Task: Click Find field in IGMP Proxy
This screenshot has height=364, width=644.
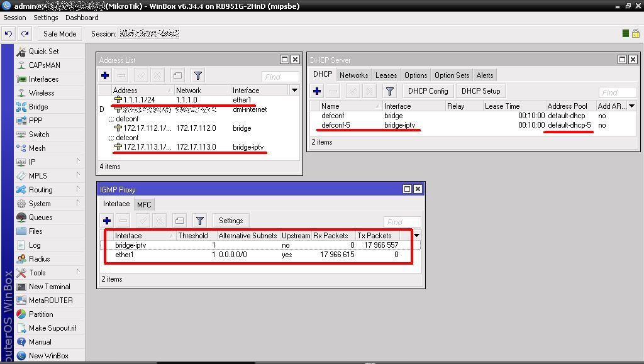Action: [x=402, y=222]
